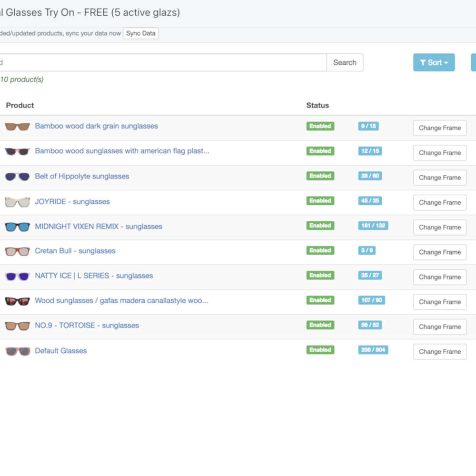Open Belt of Hippolyte sunglasses product link
This screenshot has width=476, height=476.
tap(82, 176)
